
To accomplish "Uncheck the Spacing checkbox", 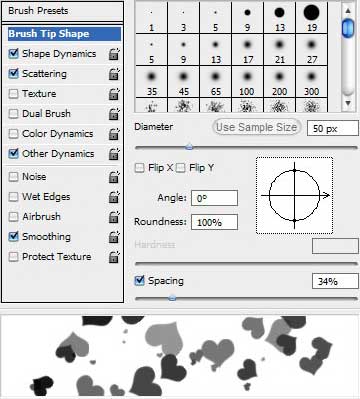I will click(139, 281).
